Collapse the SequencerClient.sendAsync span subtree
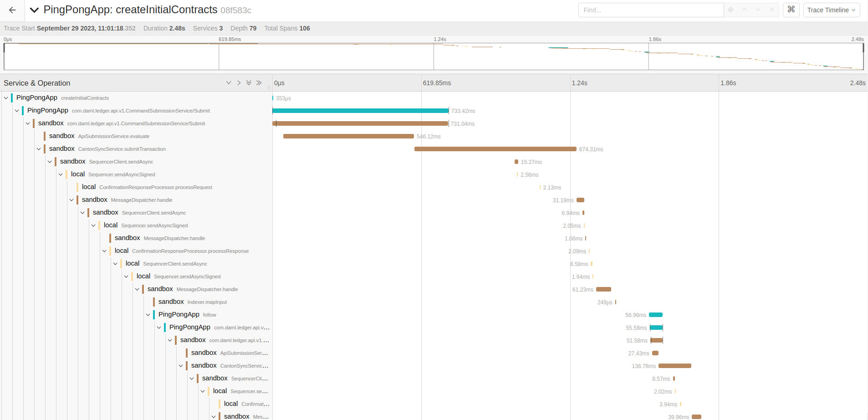The width and height of the screenshot is (868, 420). [x=49, y=162]
